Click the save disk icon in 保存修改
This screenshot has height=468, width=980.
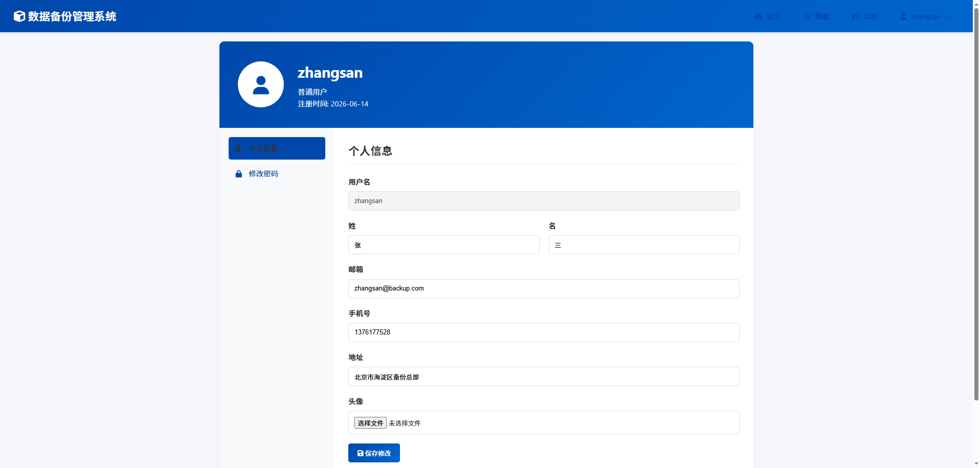360,453
